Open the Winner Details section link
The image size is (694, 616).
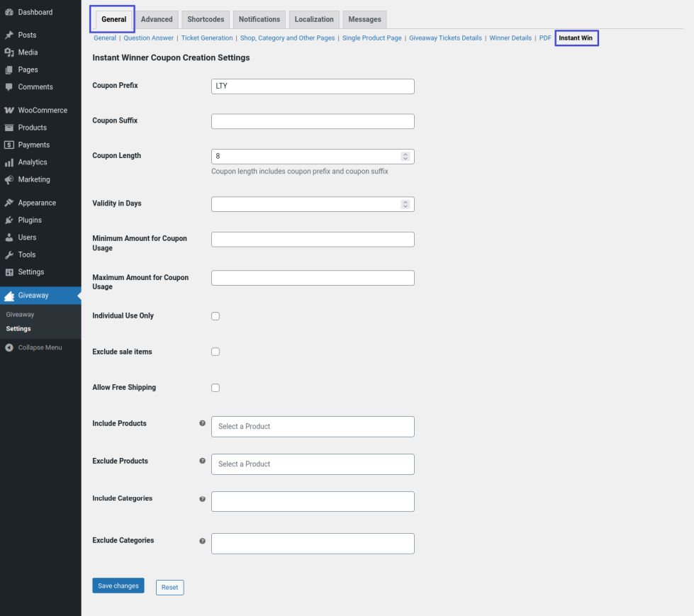point(510,38)
